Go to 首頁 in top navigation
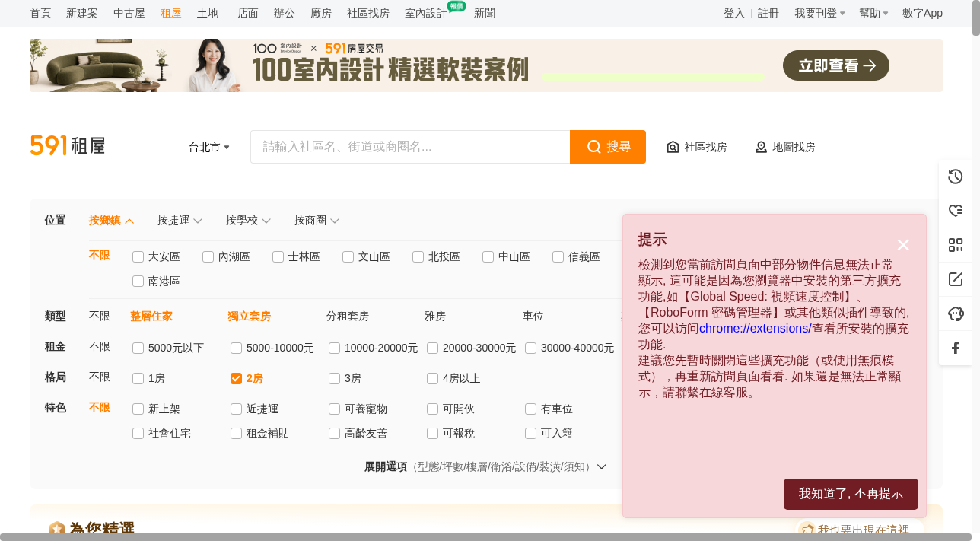This screenshot has height=541, width=980. 40,13
